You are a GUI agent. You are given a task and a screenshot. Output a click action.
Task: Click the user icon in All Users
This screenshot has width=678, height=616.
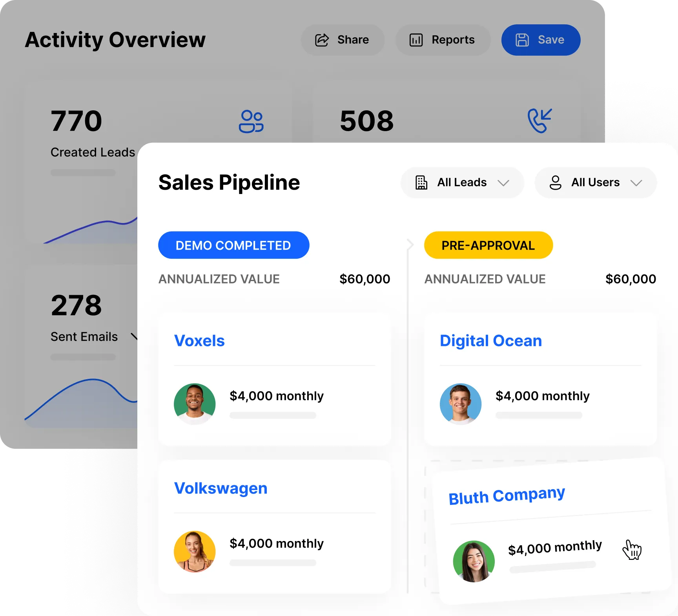click(555, 183)
